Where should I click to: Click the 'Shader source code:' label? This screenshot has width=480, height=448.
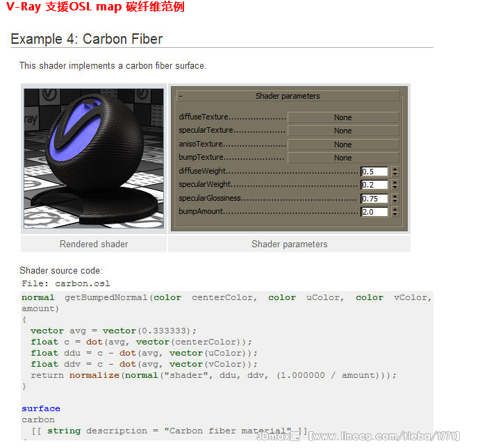(x=61, y=270)
